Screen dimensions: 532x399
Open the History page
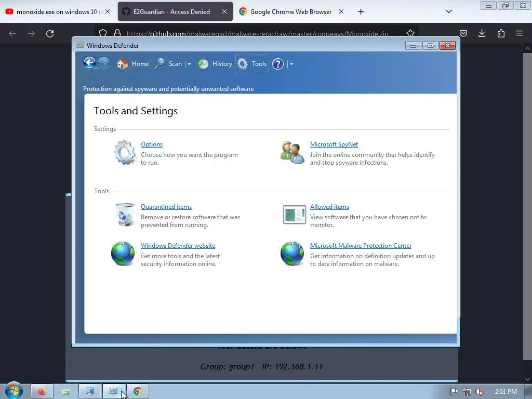(215, 64)
